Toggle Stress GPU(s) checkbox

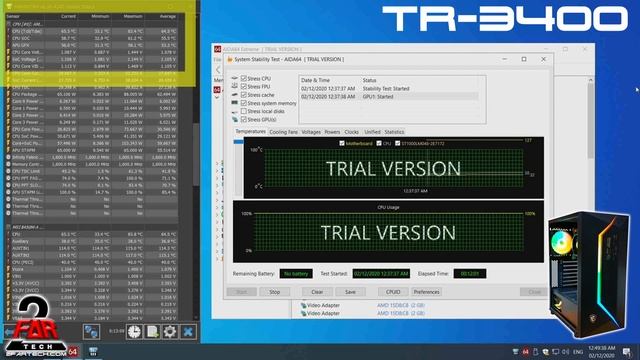point(244,119)
